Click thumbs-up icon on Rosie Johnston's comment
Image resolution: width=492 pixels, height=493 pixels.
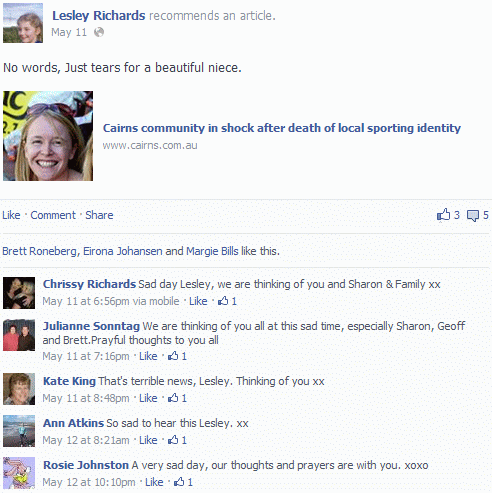[179, 482]
